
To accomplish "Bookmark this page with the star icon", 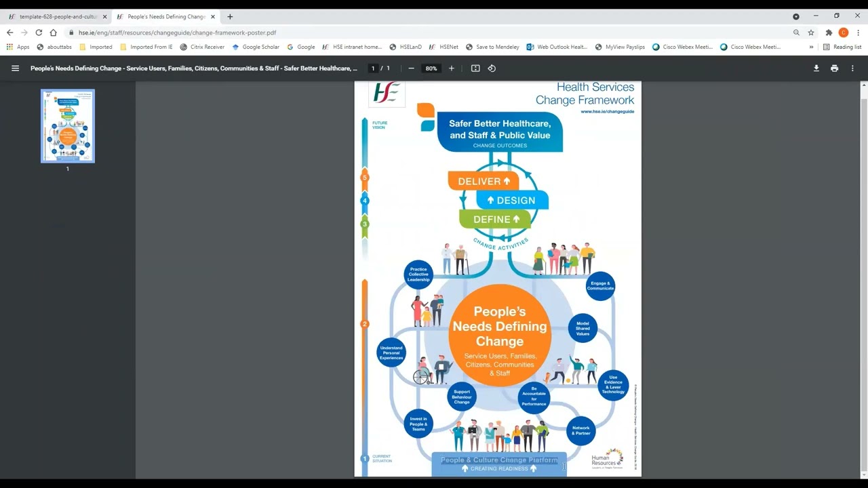I will [811, 33].
